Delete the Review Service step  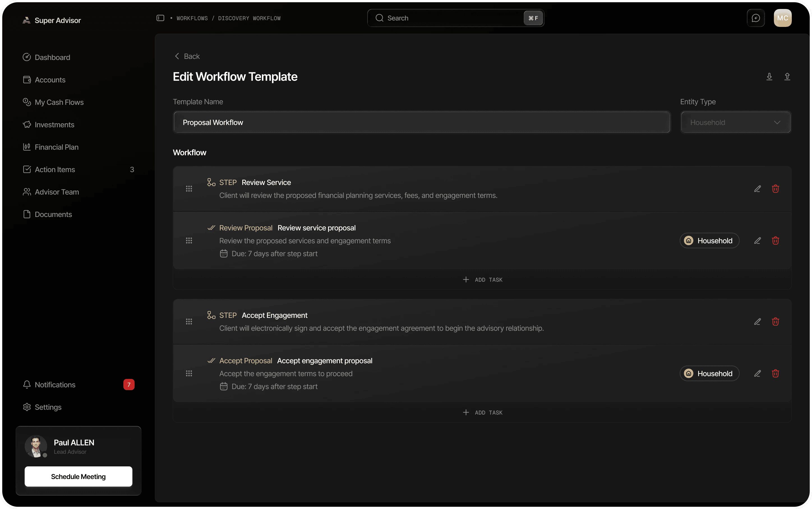(775, 189)
